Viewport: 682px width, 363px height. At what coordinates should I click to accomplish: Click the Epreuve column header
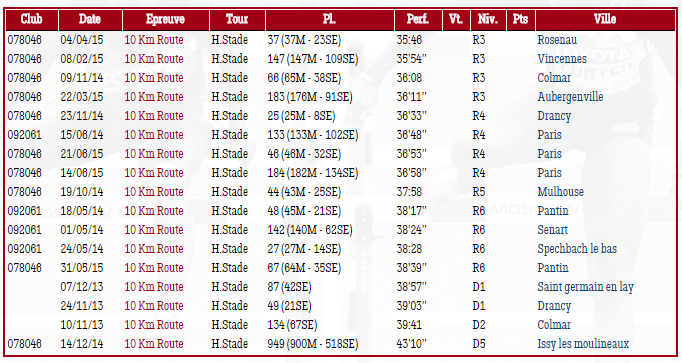click(165, 20)
